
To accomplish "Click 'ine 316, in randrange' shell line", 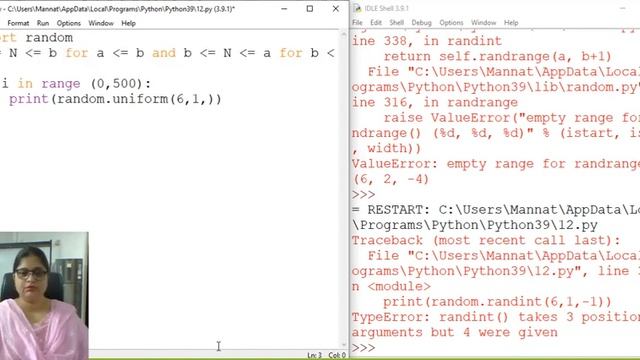I will click(x=435, y=102).
